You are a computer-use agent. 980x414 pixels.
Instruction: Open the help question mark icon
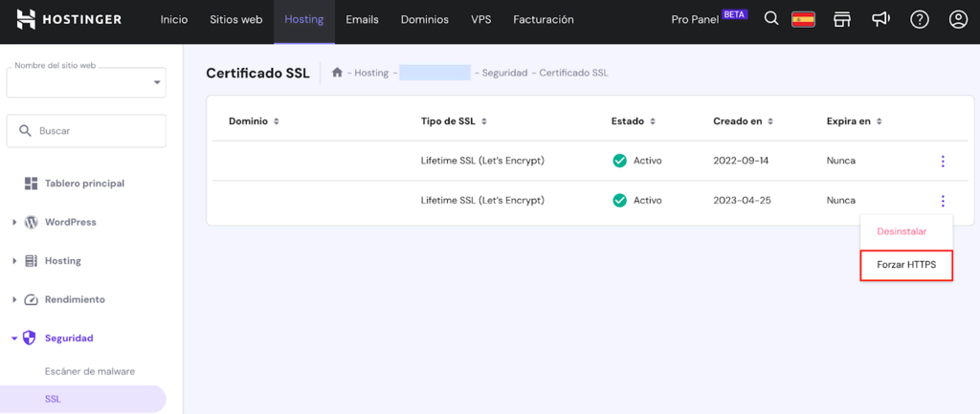(920, 19)
